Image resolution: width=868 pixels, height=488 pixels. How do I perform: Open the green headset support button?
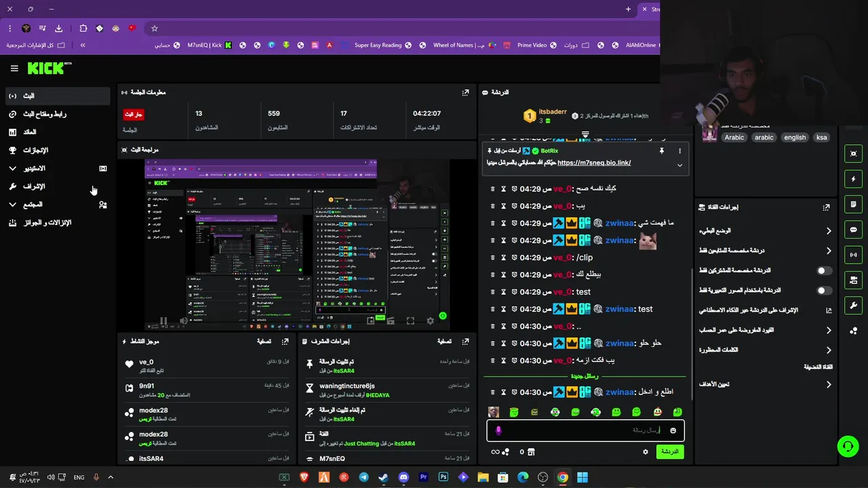point(848,446)
